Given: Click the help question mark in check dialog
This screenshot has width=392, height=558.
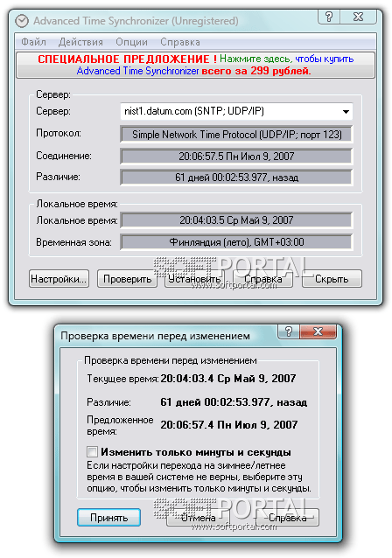Looking at the screenshot, I should [289, 331].
